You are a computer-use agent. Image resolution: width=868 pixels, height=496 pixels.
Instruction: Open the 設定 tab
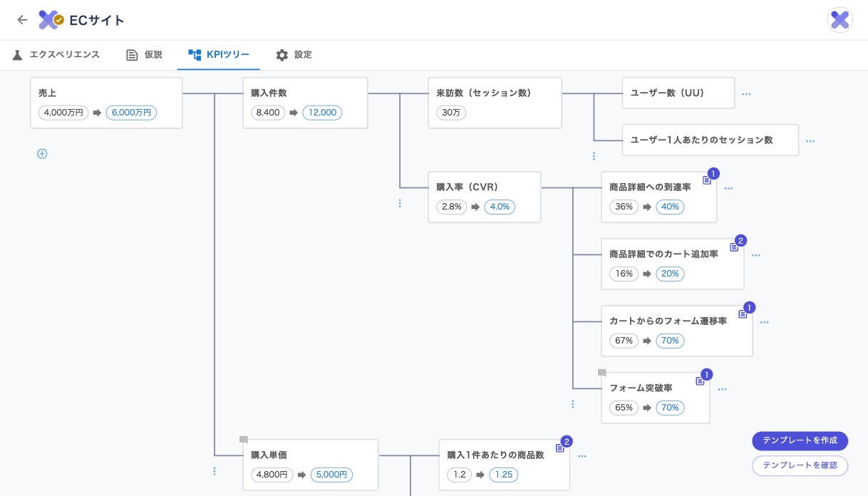(x=294, y=55)
